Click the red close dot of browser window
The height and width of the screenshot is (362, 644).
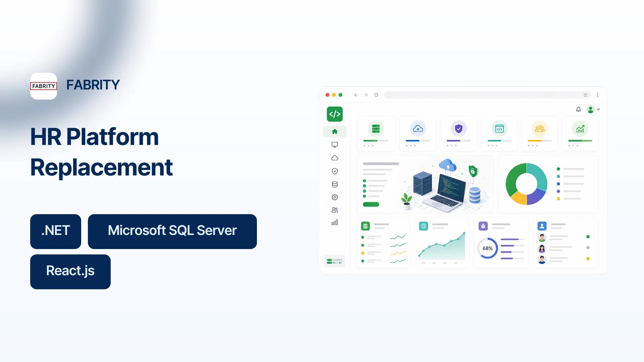tap(327, 95)
